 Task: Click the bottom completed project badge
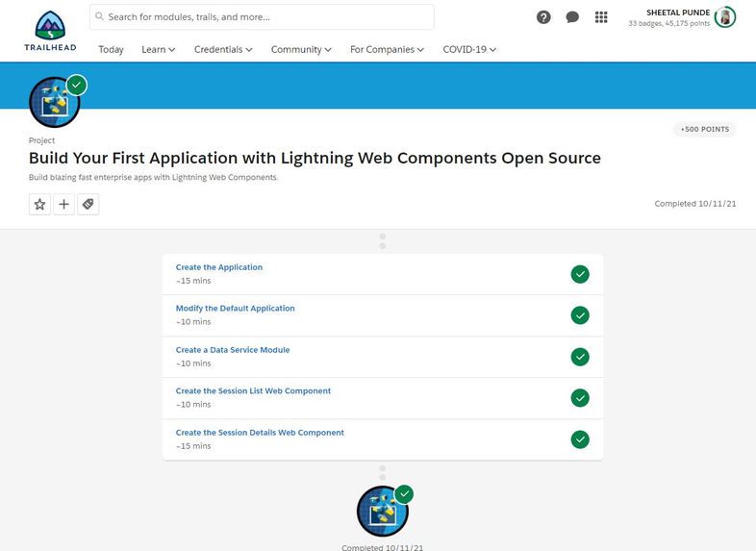pos(383,511)
